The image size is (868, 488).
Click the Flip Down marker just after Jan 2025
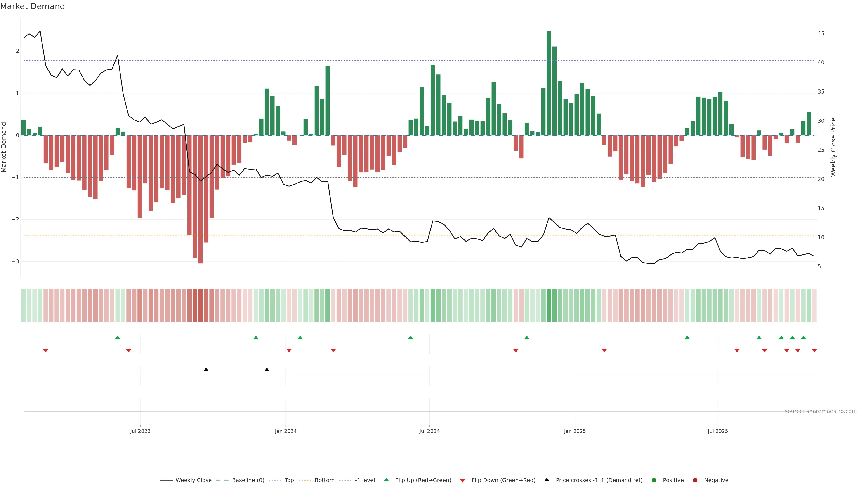pyautogui.click(x=604, y=351)
